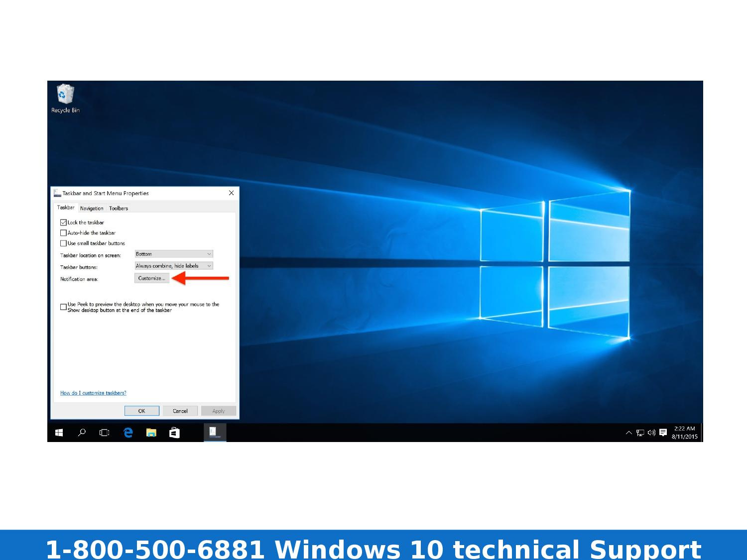
Task: Close the Taskbar and Start Menu Properties dialog
Action: point(231,193)
